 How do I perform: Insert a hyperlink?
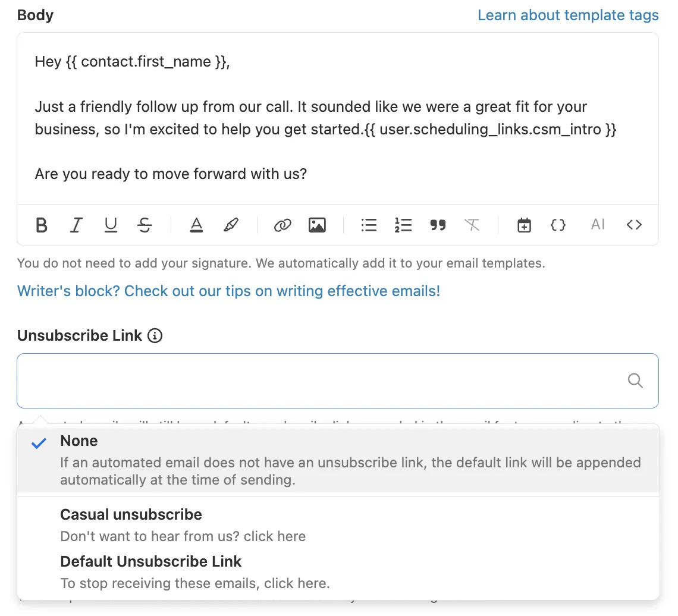click(282, 225)
